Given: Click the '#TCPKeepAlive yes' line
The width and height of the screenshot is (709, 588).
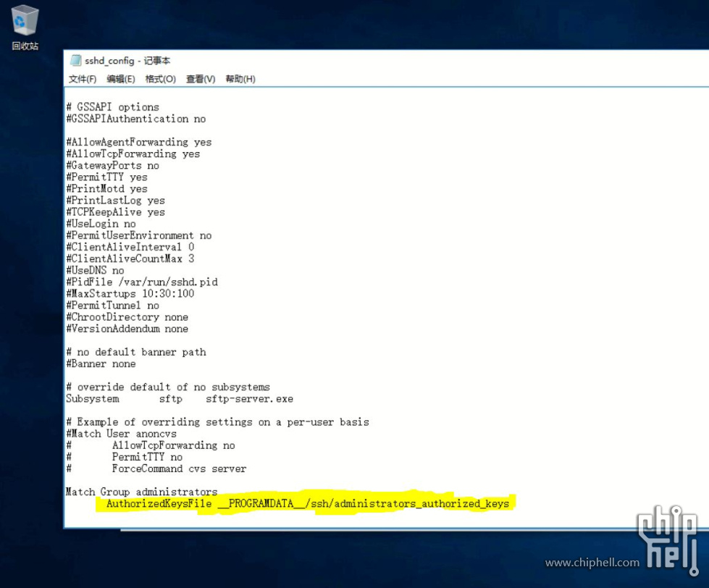Looking at the screenshot, I should (115, 212).
